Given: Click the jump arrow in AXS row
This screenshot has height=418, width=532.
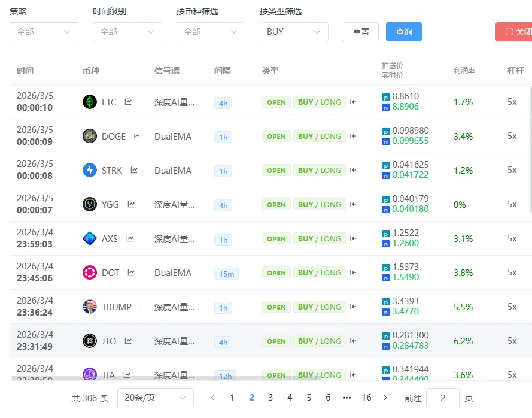Looking at the screenshot, I should (x=353, y=238).
